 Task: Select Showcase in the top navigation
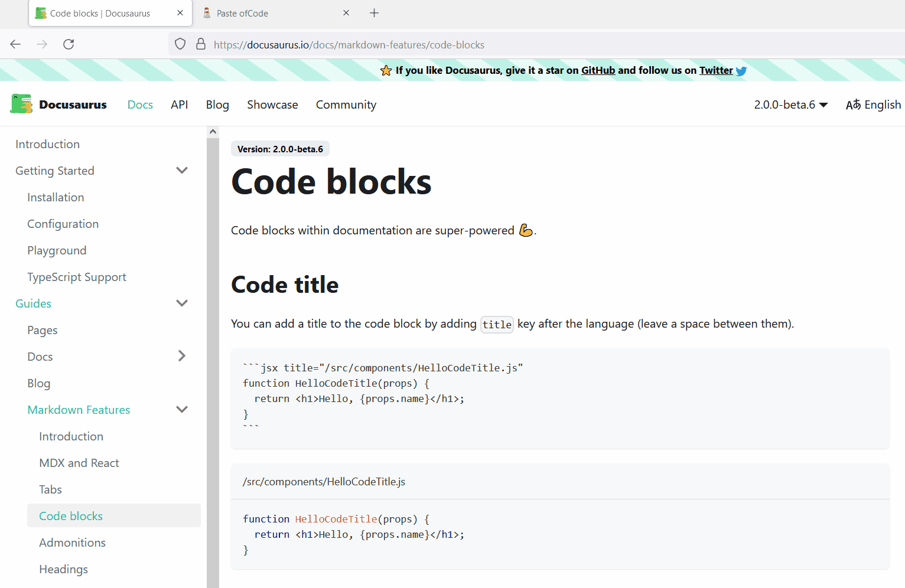272,104
